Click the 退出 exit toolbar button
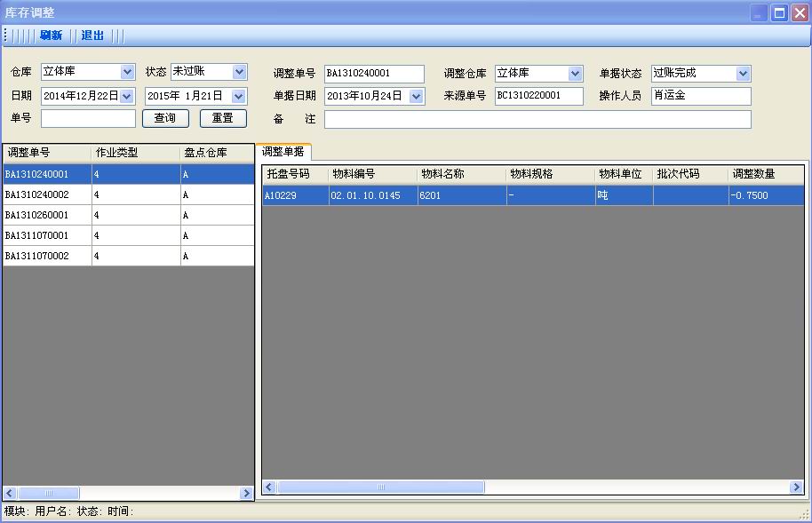The height and width of the screenshot is (523, 812). (x=92, y=36)
